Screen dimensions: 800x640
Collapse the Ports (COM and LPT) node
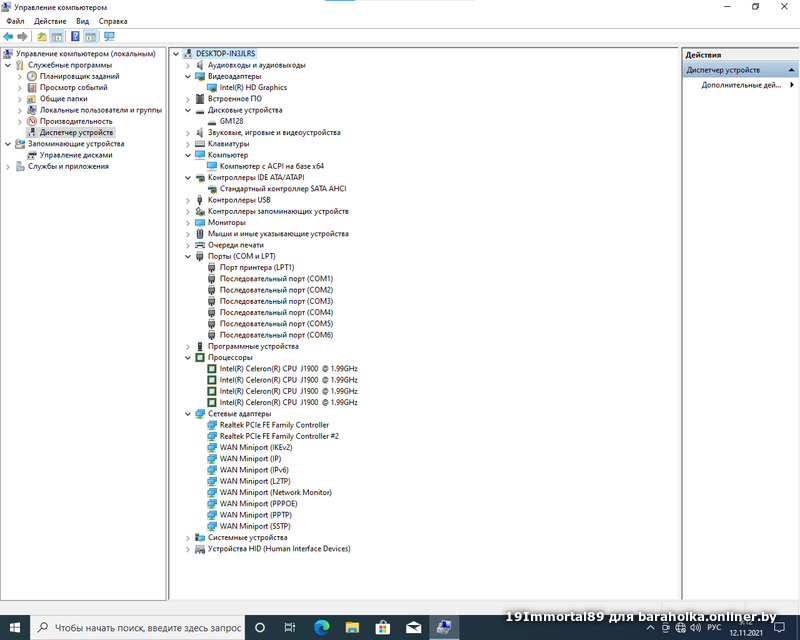point(188,256)
